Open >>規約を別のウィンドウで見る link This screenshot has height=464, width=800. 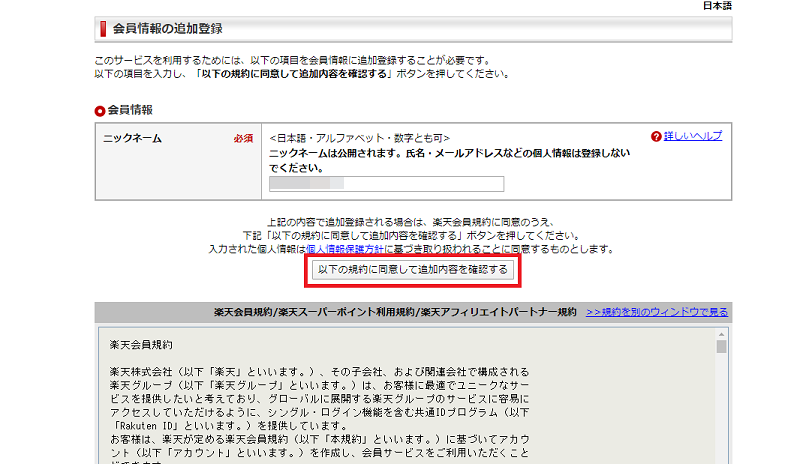click(657, 312)
